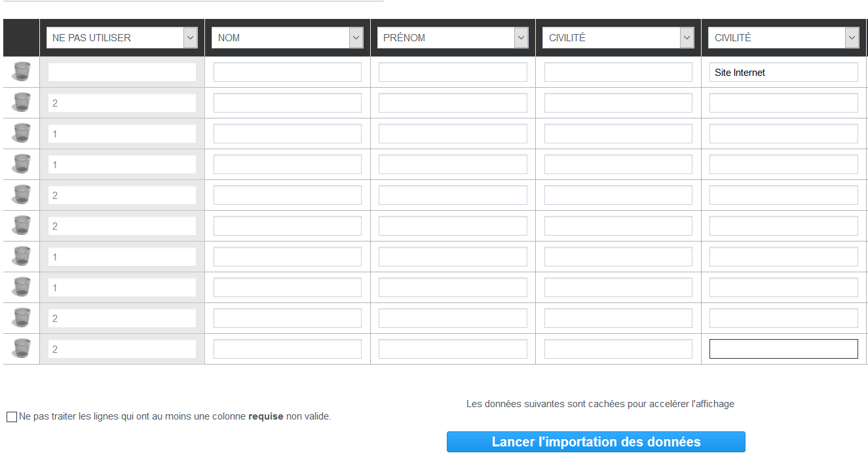Open the NOM column dropdown
868x468 pixels.
[x=355, y=37]
